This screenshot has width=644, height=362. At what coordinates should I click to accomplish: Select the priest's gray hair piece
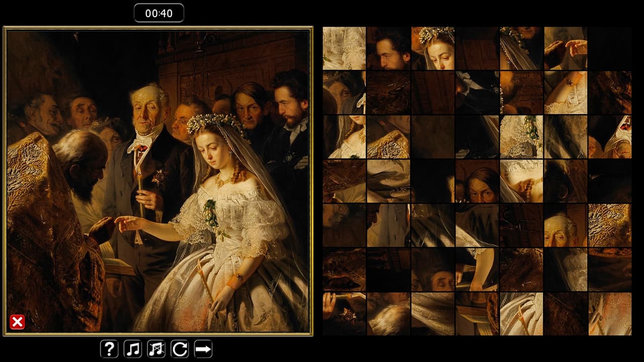389,314
